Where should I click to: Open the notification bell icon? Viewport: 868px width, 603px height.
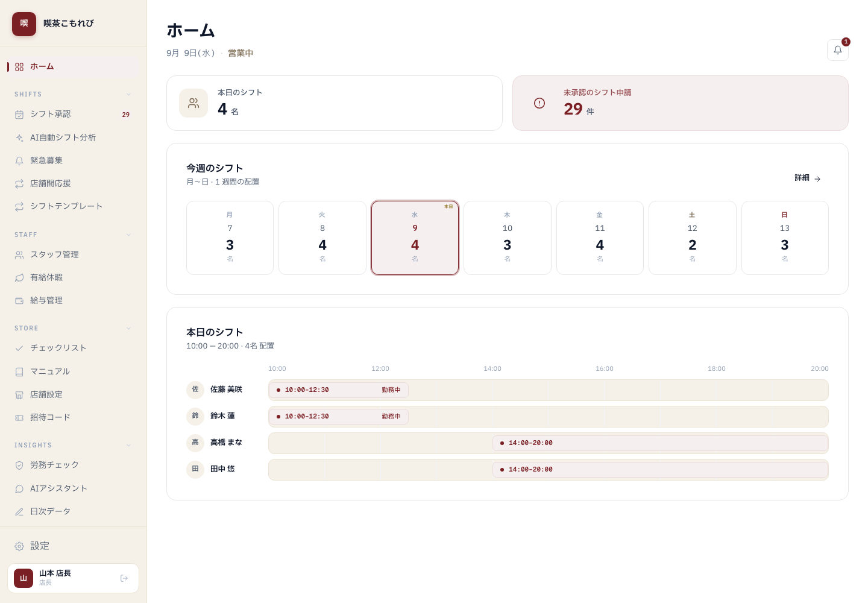pos(837,50)
